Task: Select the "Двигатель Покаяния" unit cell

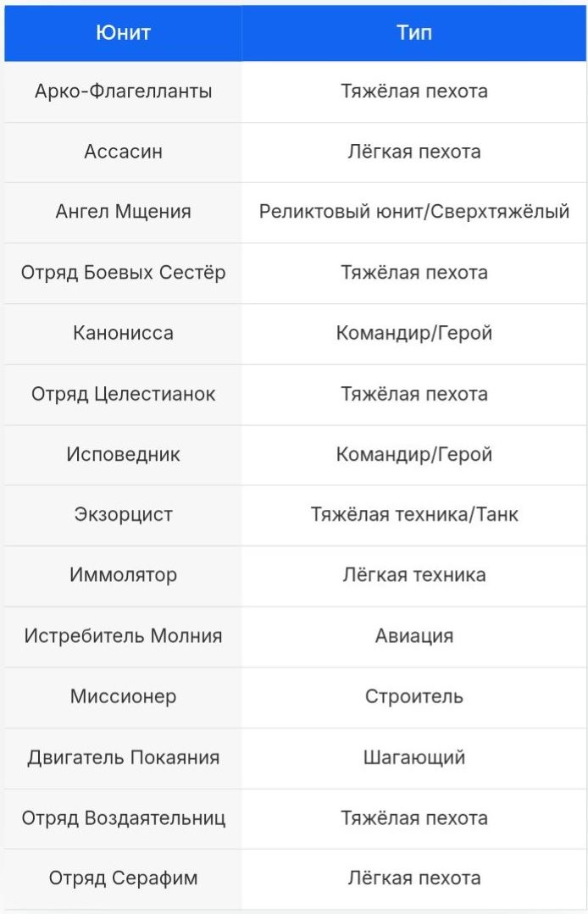Action: click(x=123, y=757)
